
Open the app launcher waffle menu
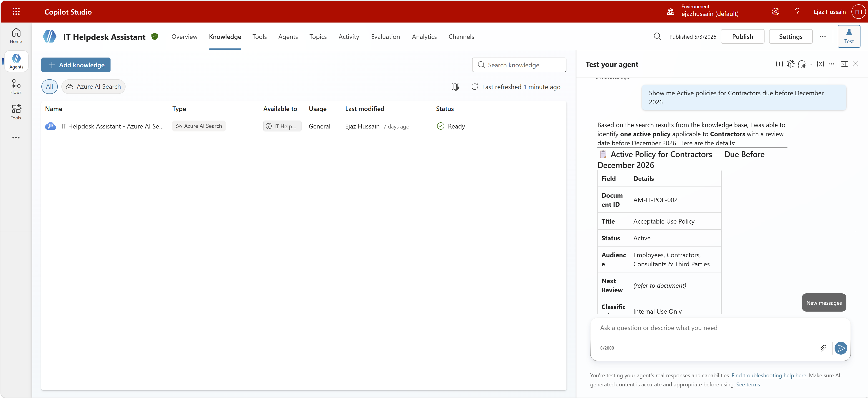pyautogui.click(x=16, y=12)
